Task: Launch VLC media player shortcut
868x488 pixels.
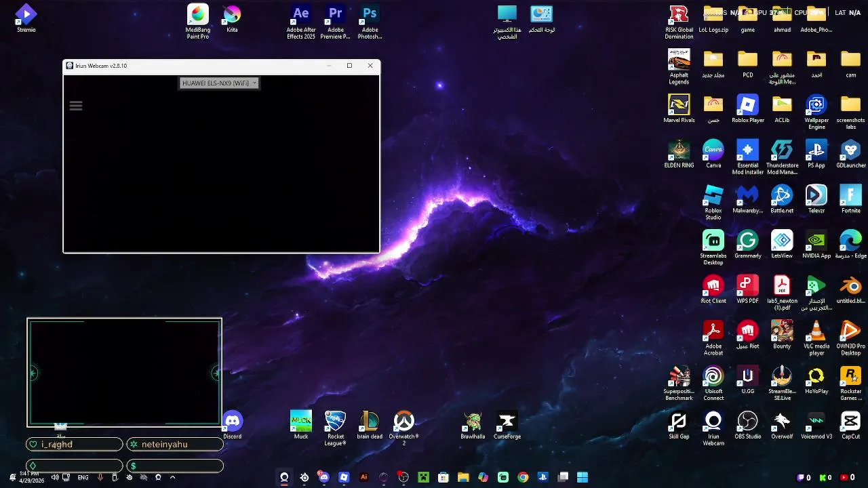Action: click(816, 338)
